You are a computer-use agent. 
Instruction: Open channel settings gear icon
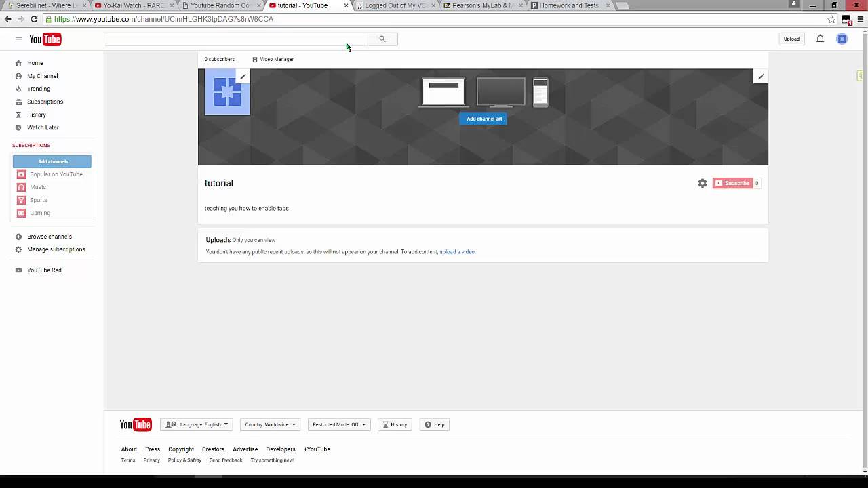(x=703, y=183)
